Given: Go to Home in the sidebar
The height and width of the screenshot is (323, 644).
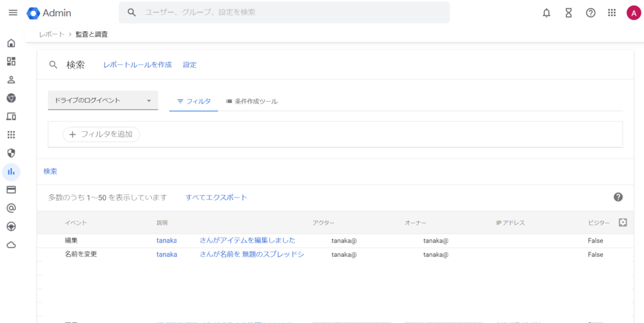Looking at the screenshot, I should 11,43.
